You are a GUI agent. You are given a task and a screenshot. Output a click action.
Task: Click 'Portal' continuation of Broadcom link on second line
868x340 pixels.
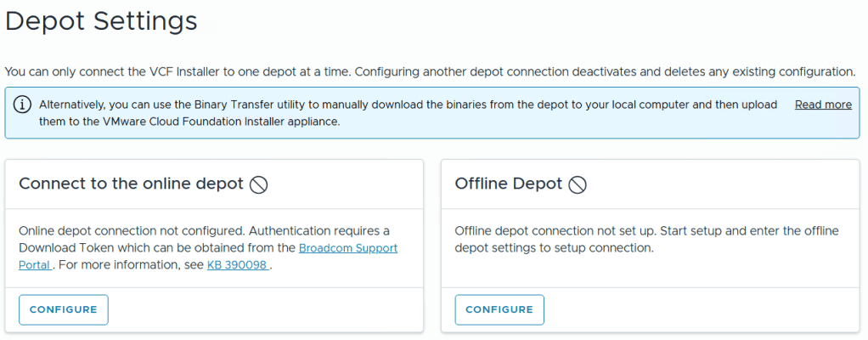[x=36, y=265]
